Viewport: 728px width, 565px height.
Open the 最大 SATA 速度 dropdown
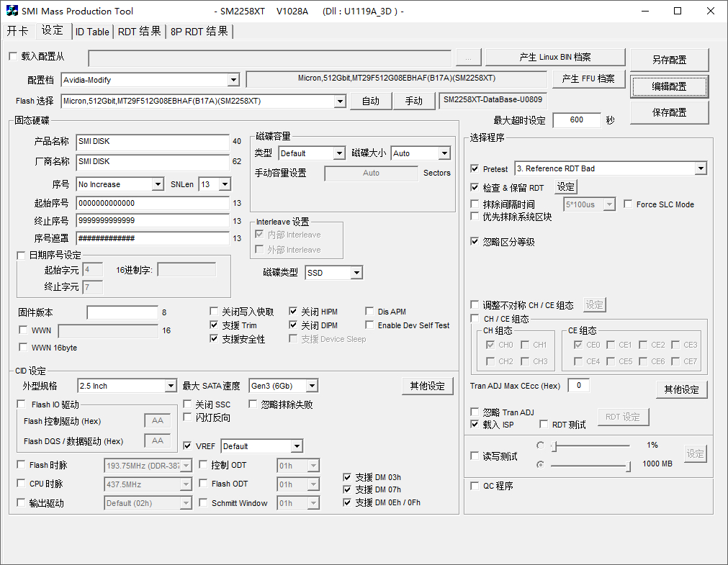coord(311,387)
